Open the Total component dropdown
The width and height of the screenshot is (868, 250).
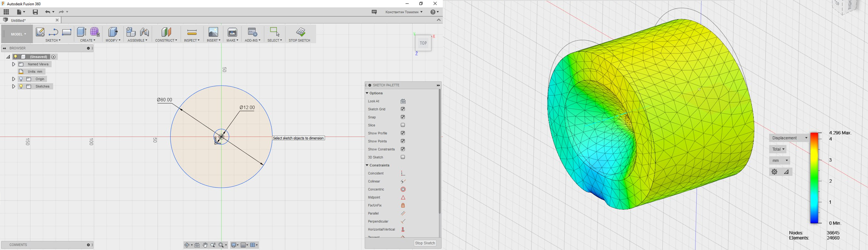pyautogui.click(x=778, y=149)
